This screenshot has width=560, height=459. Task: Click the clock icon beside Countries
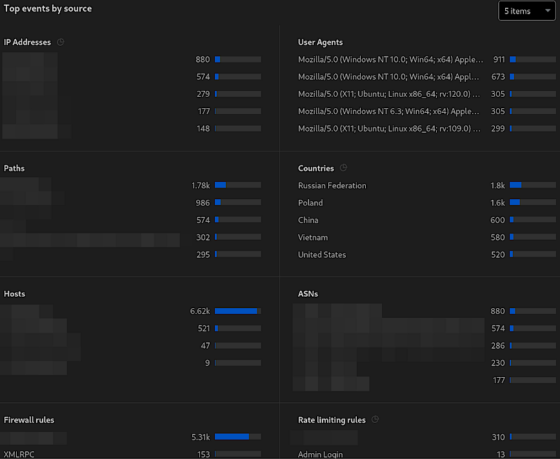[343, 168]
